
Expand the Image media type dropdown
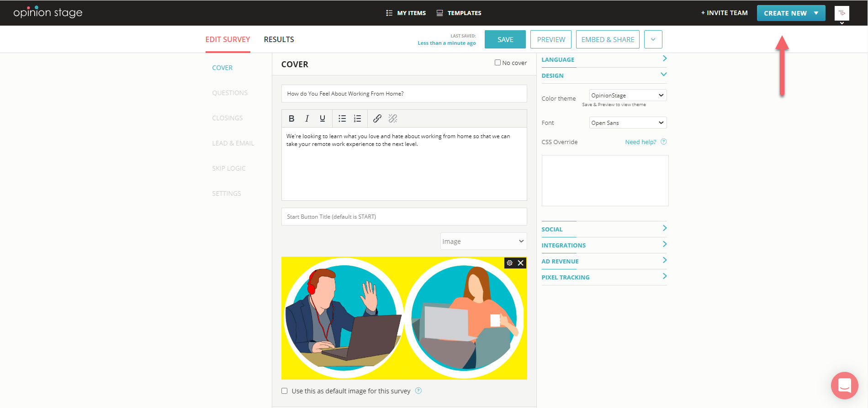click(x=483, y=241)
